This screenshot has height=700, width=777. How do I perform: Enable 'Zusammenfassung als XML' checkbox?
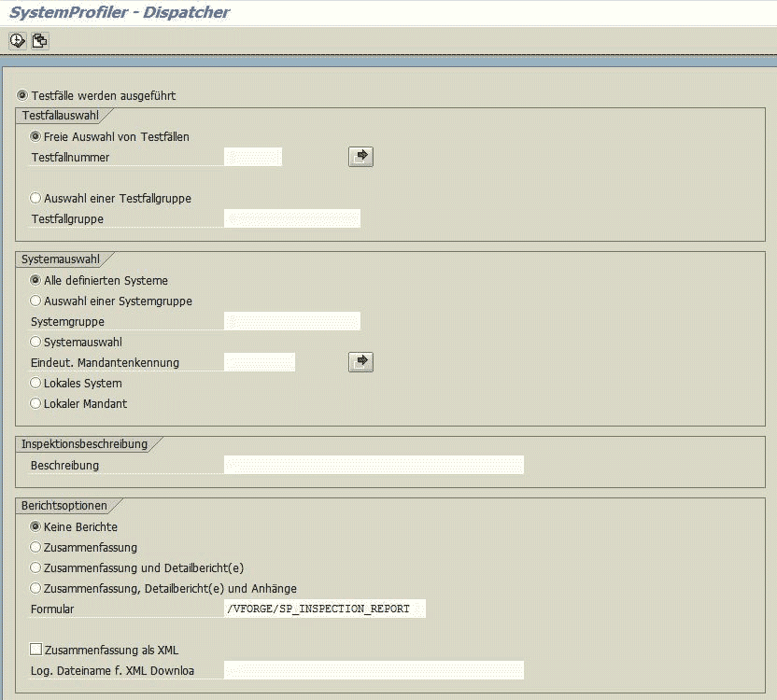click(35, 650)
